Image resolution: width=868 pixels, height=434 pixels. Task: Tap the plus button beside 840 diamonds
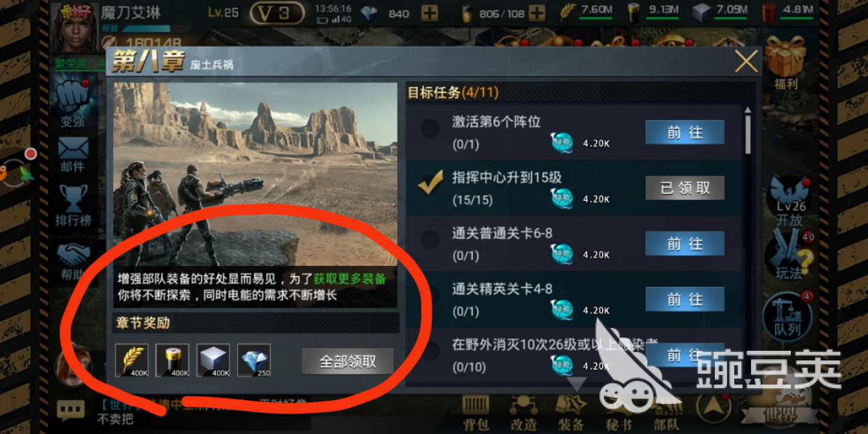(x=430, y=13)
